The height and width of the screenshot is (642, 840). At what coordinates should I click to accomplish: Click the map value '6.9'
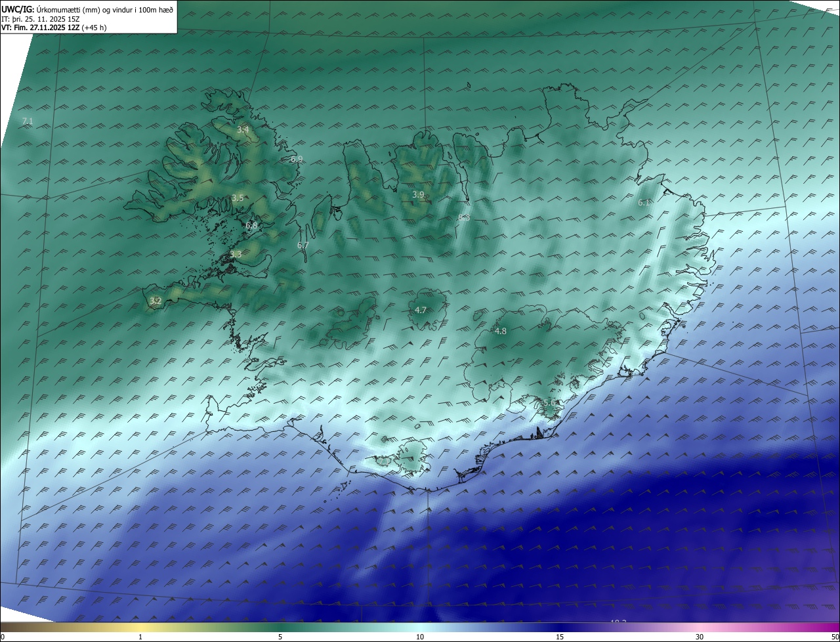pos(297,159)
